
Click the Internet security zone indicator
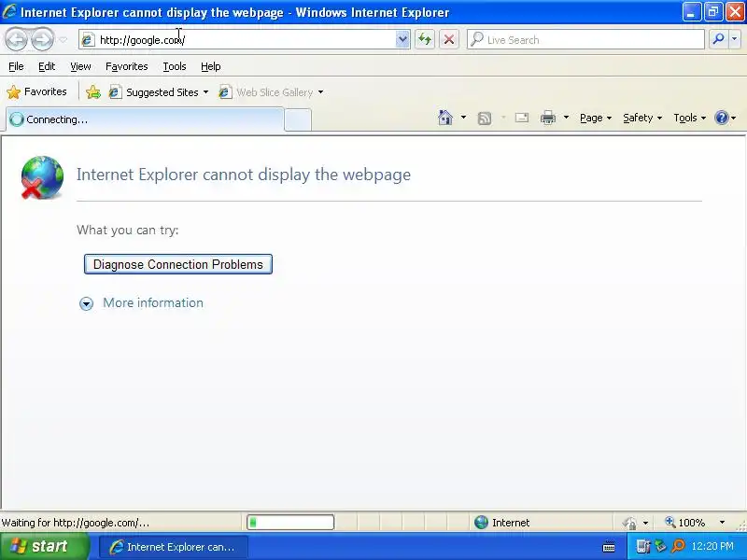(x=501, y=523)
